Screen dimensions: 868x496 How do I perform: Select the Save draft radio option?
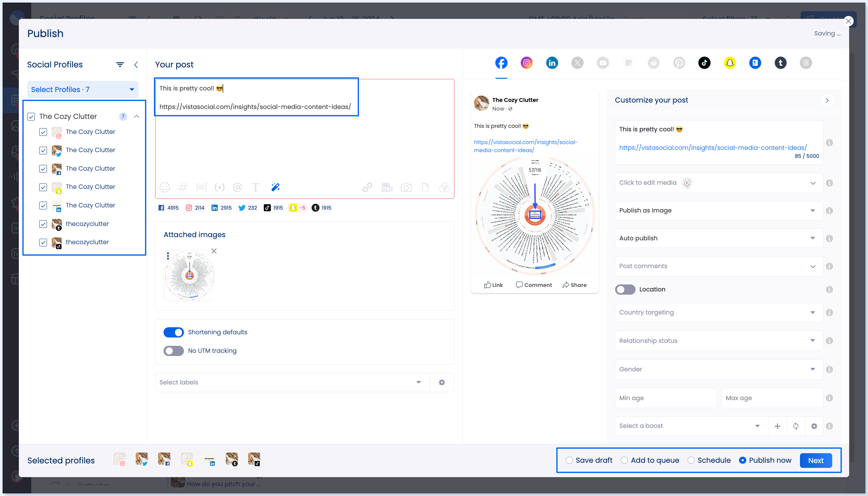569,460
